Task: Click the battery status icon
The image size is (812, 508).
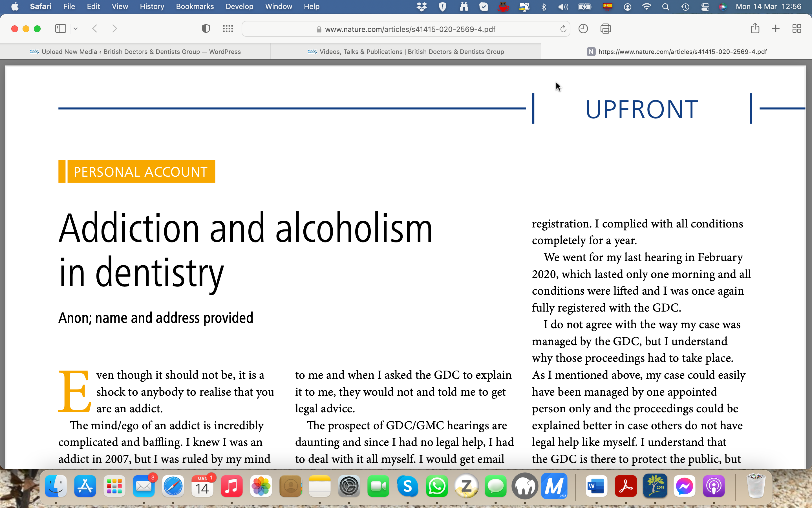Action: point(585,7)
